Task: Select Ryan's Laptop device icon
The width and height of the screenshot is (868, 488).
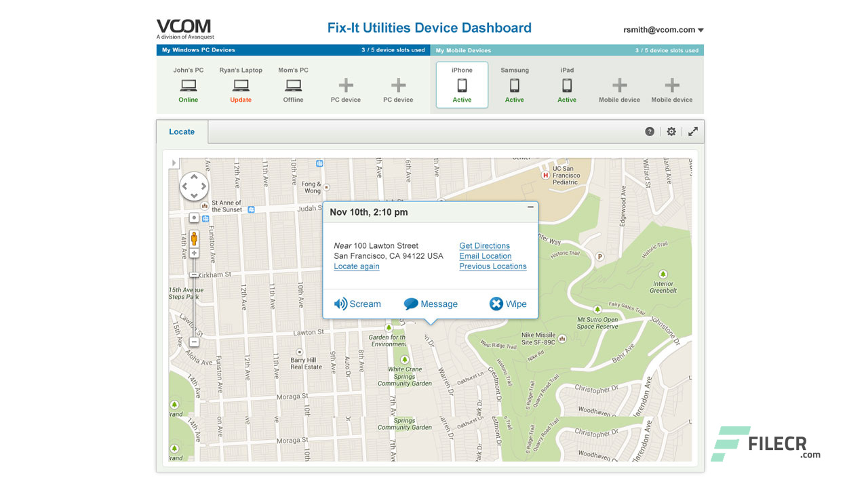Action: (241, 85)
